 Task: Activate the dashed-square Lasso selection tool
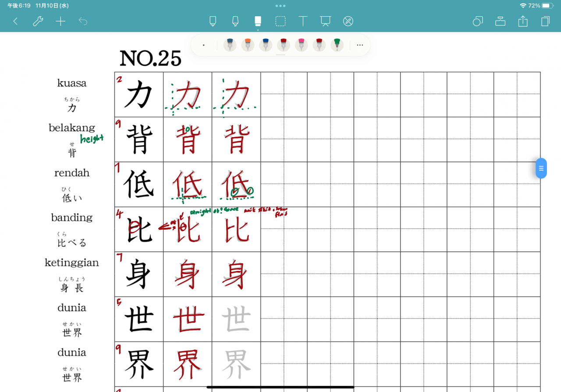click(x=280, y=21)
